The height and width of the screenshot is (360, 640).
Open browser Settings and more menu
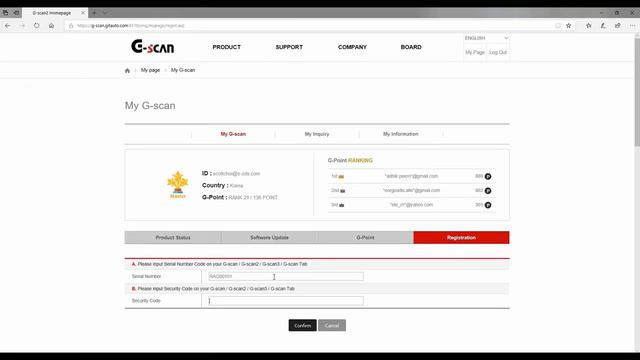pos(632,26)
